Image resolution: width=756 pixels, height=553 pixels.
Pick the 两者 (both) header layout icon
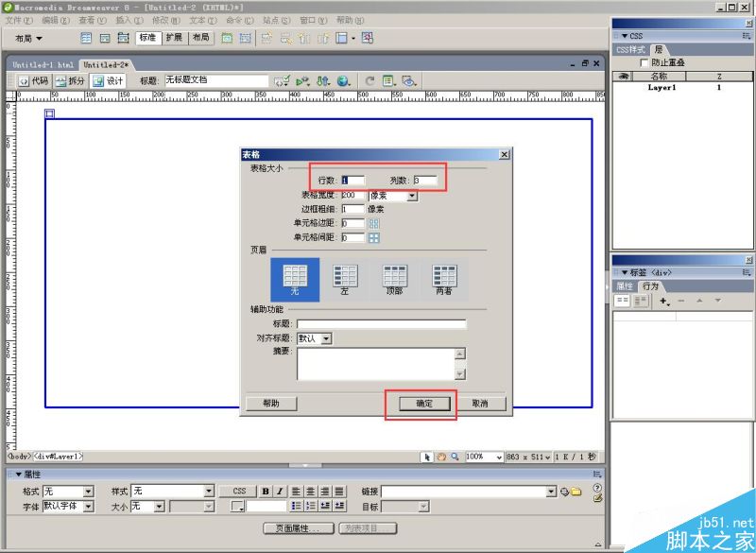444,276
